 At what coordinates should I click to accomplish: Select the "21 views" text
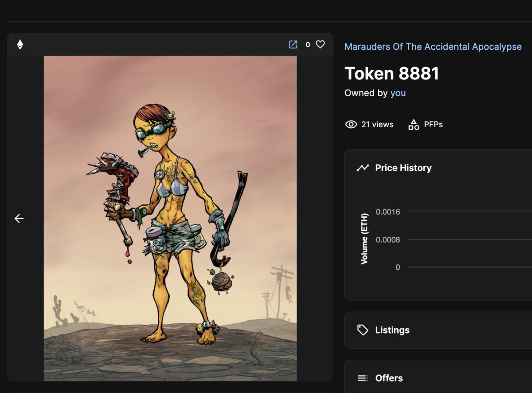coord(377,125)
